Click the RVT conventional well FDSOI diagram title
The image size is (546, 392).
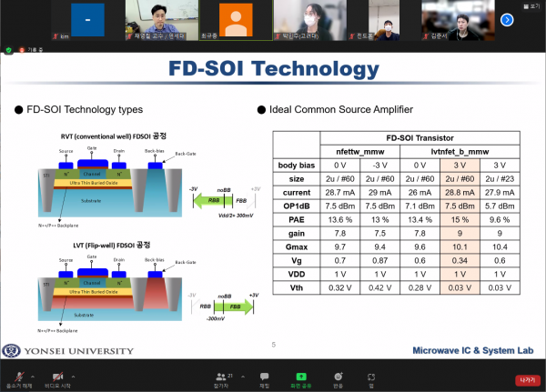114,136
